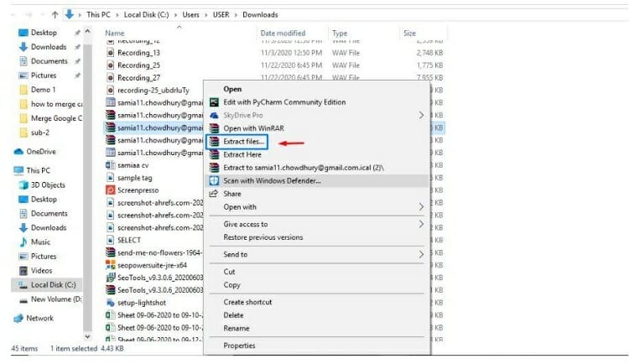The width and height of the screenshot is (629, 364).
Task: Click Local Disk (C:) in address breadcrumb
Action: click(x=147, y=15)
